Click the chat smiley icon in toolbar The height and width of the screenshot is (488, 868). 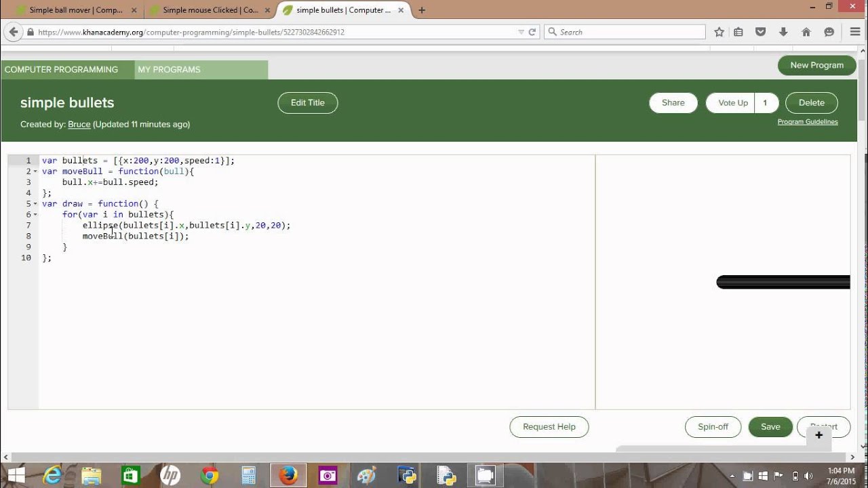pyautogui.click(x=829, y=32)
